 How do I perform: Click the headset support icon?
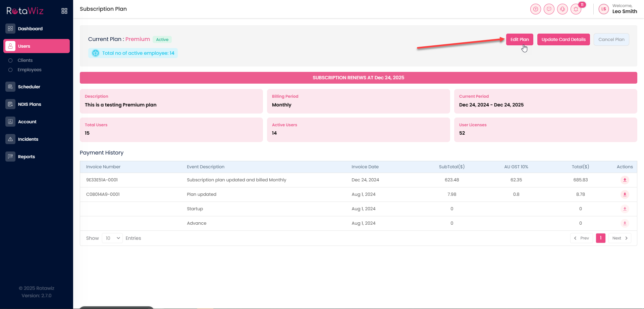(562, 9)
